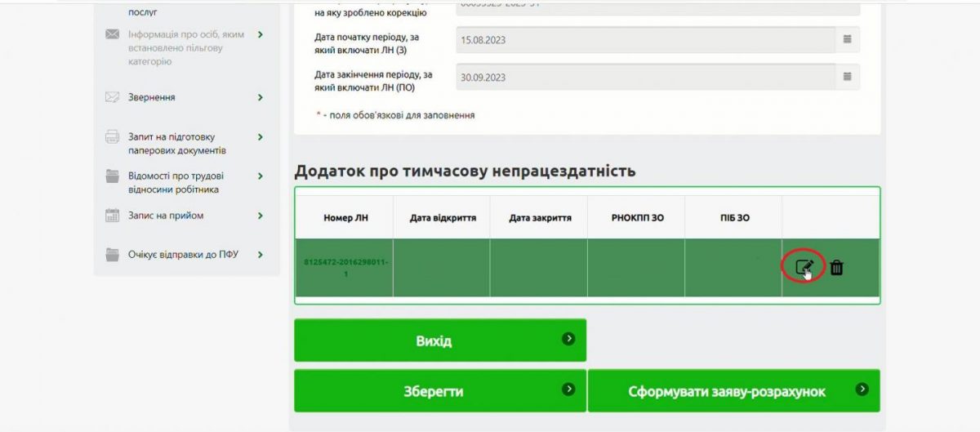Click the start date field showing 15.08.2023

645,39
